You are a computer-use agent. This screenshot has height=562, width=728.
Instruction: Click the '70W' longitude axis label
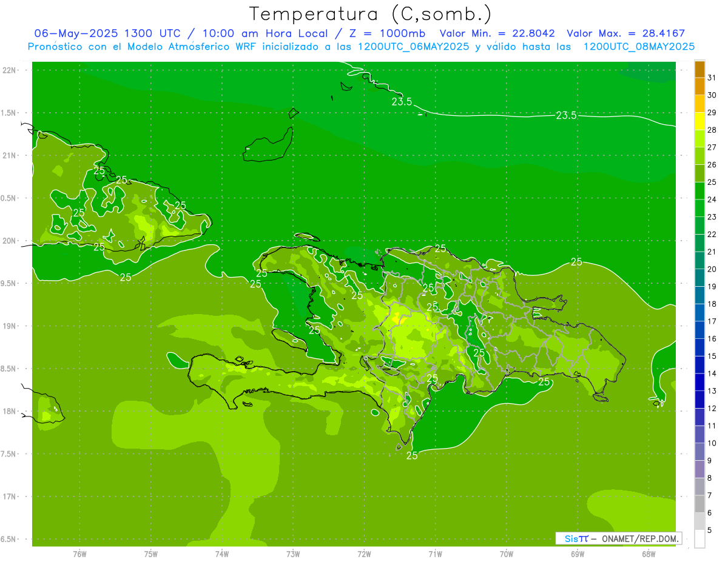[x=507, y=554]
